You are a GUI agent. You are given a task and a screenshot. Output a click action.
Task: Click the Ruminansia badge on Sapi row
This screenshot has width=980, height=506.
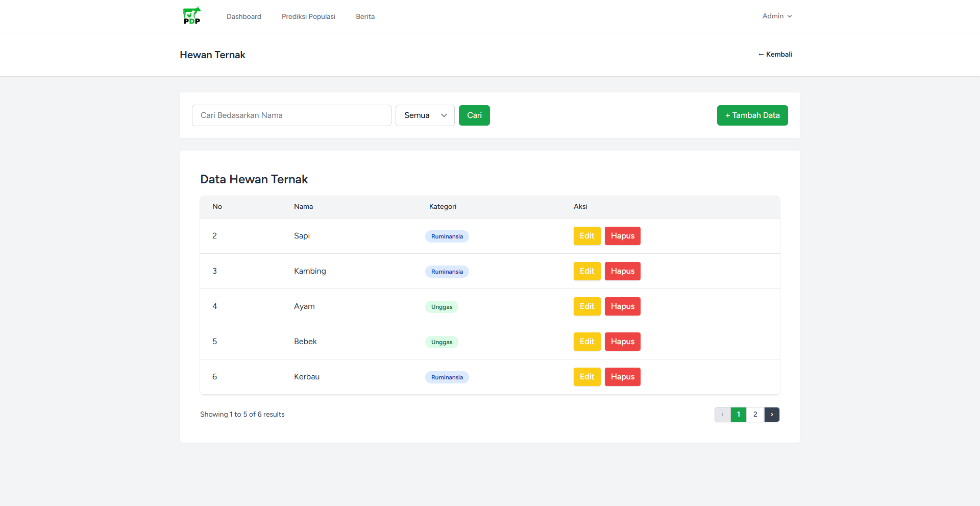click(447, 236)
